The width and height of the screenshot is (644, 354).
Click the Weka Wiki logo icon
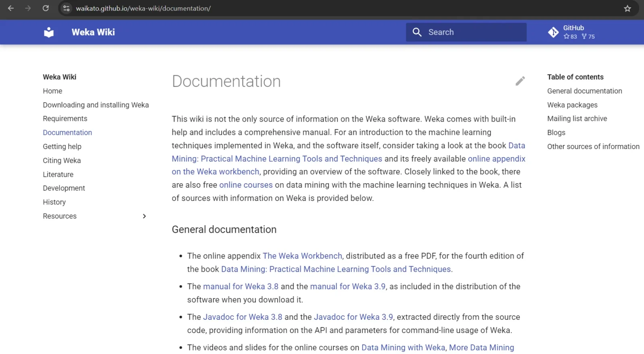(49, 32)
